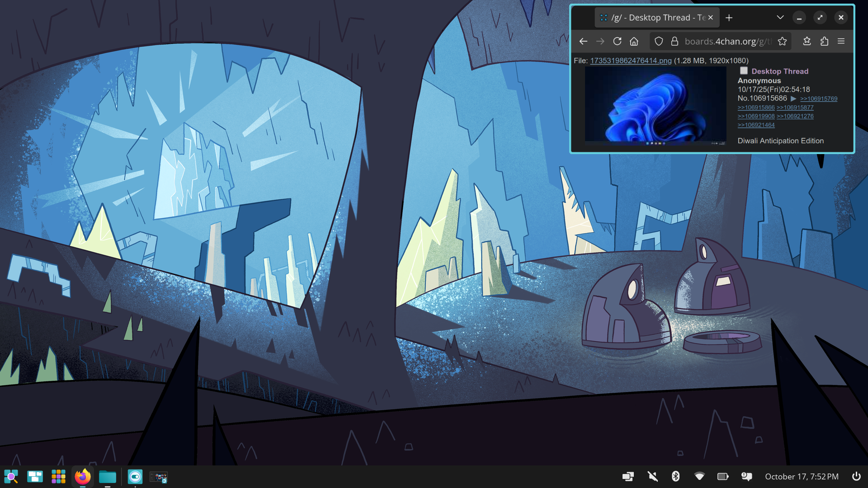Reload the page in Firefox
Image resolution: width=868 pixels, height=488 pixels.
coord(617,41)
